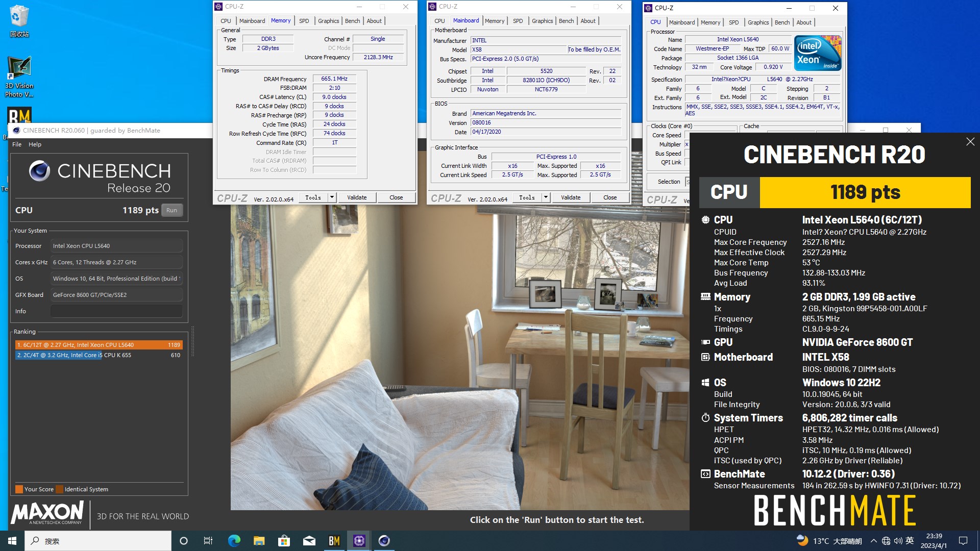Open Tools dropdown arrow in Memory CPU-Z

coord(332,197)
